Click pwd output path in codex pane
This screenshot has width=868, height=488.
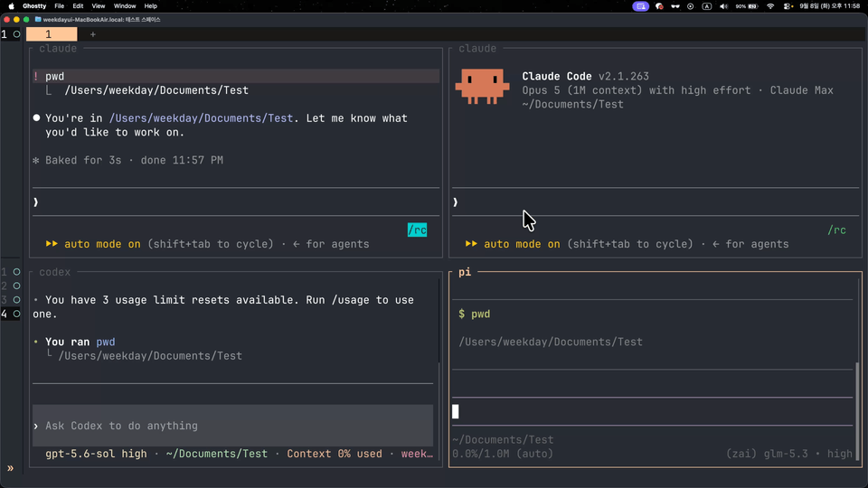[x=150, y=356]
